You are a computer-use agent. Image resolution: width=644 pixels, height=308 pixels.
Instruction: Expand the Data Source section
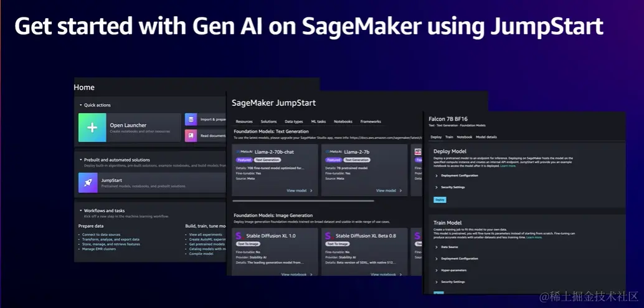click(436, 247)
